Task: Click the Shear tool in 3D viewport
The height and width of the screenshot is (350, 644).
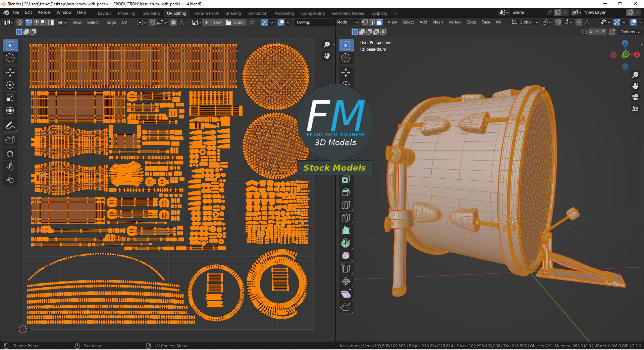Action: (x=346, y=294)
